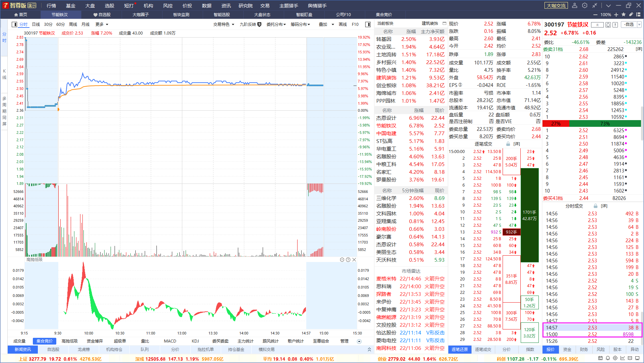Click the exclamation info icon beside stock name
The image size is (644, 363).
tap(615, 25)
